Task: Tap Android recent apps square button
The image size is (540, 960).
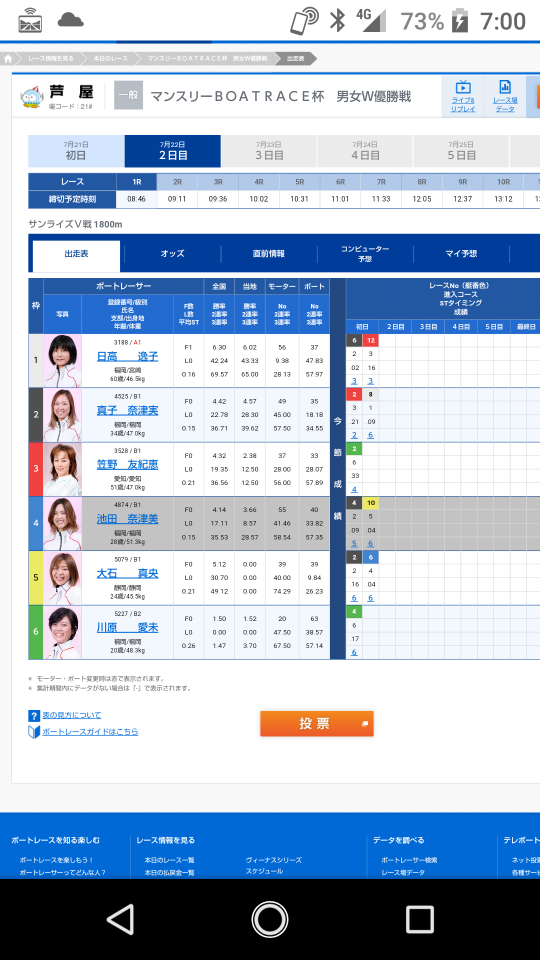Action: 420,919
